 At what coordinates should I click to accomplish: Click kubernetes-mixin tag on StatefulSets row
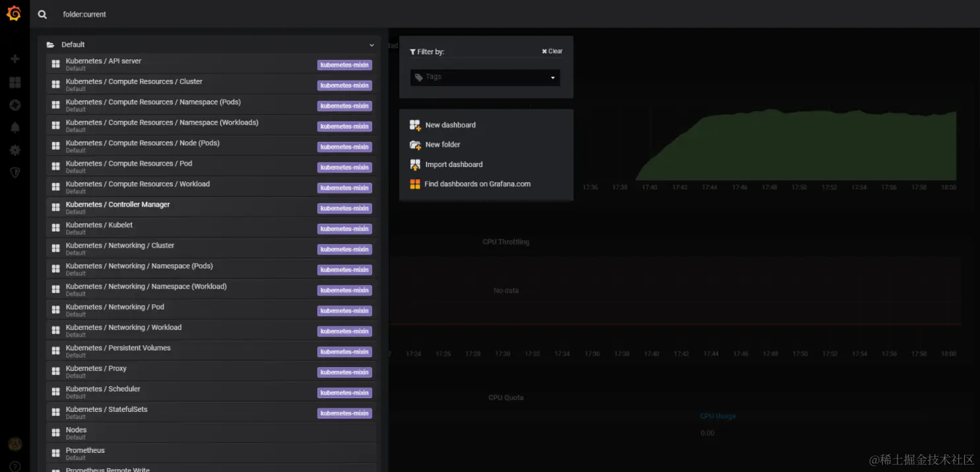344,413
